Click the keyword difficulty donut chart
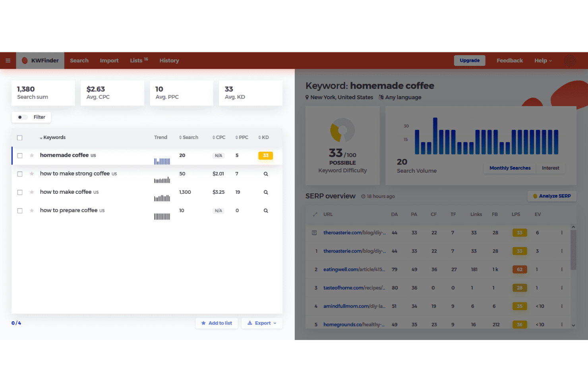The width and height of the screenshot is (588, 392). (342, 130)
